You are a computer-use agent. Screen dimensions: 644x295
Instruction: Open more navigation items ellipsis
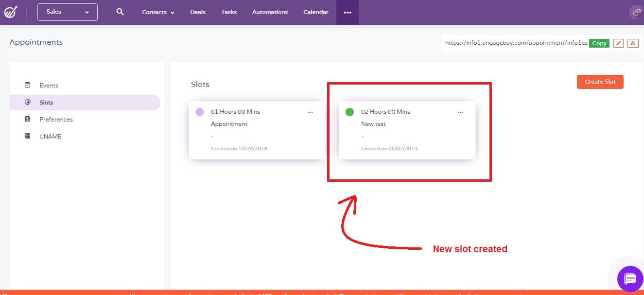tap(348, 13)
